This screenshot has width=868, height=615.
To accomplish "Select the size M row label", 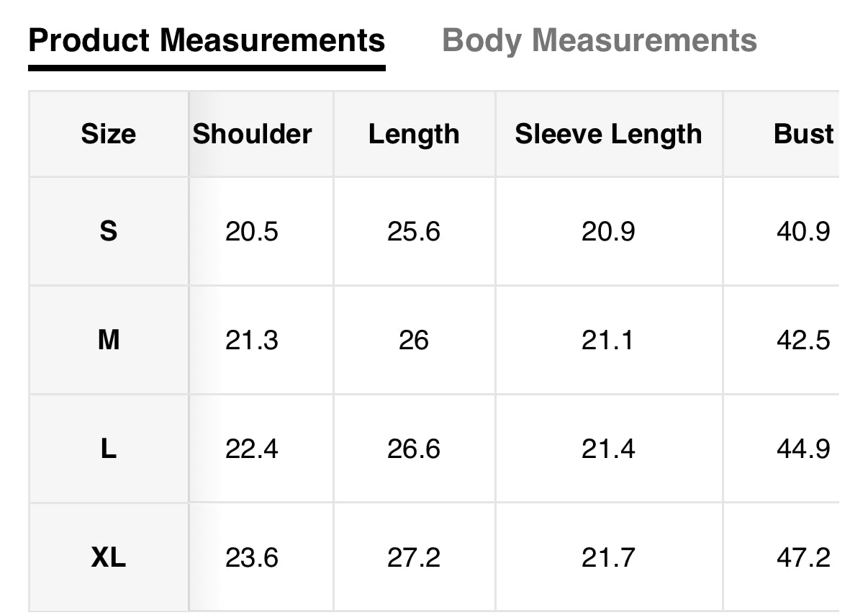I will click(108, 340).
